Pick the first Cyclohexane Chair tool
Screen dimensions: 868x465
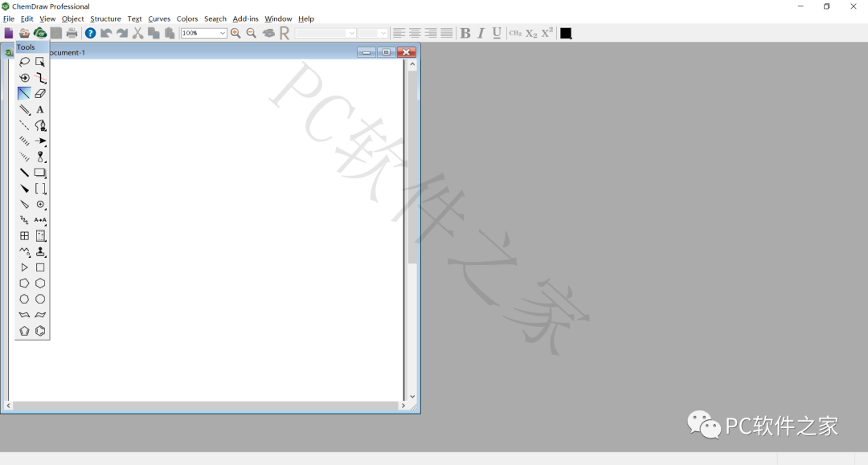click(24, 315)
